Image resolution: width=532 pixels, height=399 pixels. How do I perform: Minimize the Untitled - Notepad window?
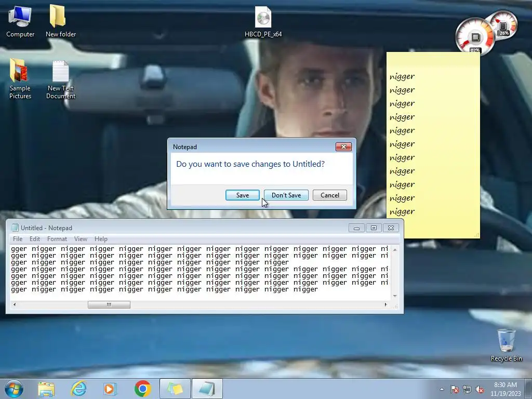(356, 228)
